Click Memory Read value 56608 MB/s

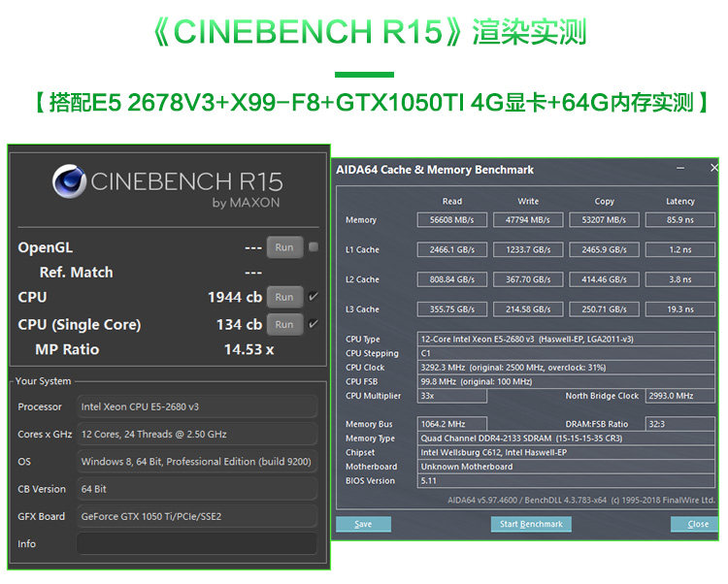coord(452,220)
